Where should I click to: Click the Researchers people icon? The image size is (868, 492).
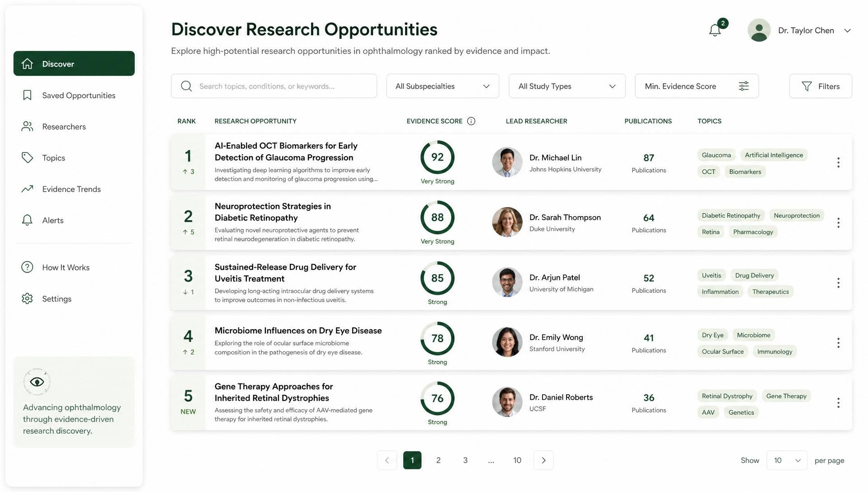point(27,127)
